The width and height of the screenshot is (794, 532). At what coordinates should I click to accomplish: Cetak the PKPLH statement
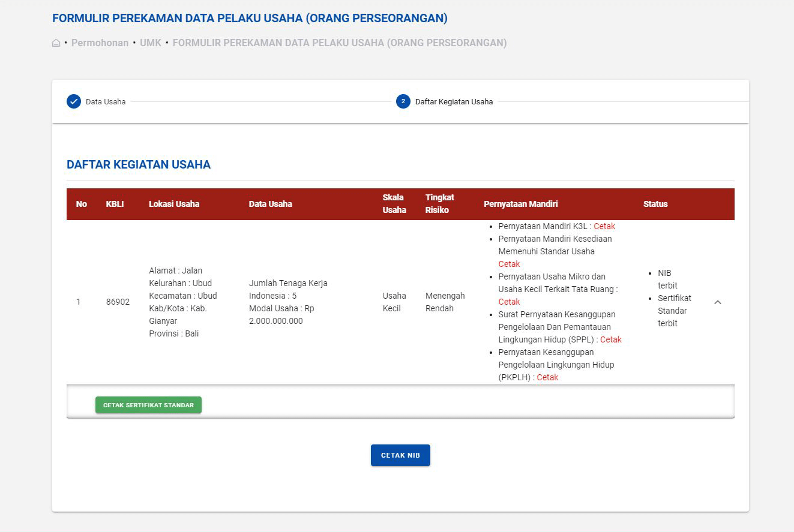[x=547, y=377]
